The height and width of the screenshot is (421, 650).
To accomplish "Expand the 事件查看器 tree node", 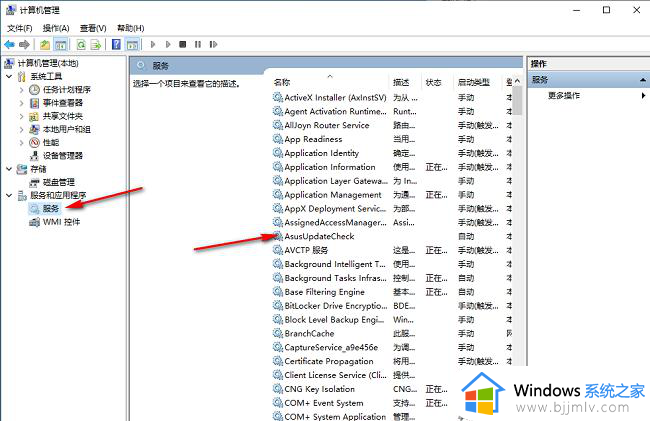I will pos(21,103).
